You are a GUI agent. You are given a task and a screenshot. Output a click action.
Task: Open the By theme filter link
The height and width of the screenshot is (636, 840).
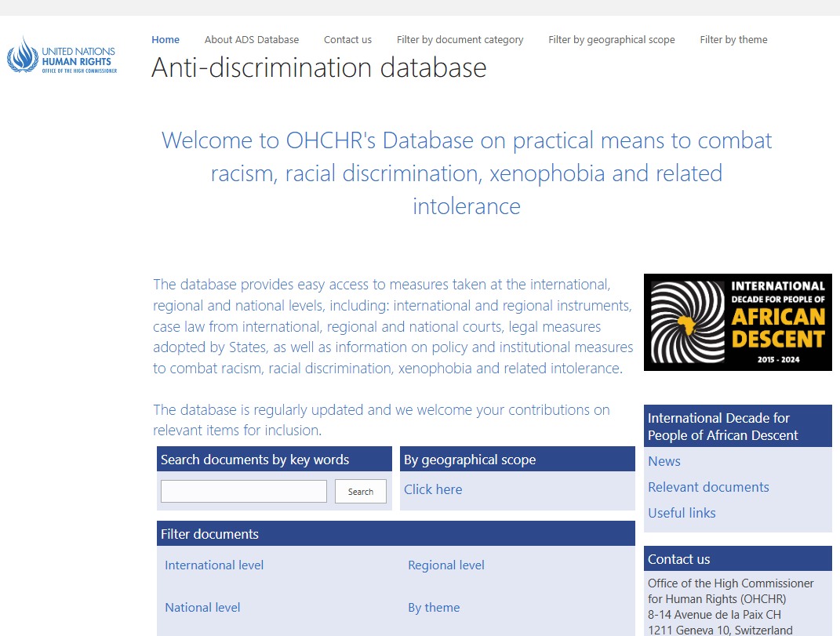pyautogui.click(x=434, y=608)
